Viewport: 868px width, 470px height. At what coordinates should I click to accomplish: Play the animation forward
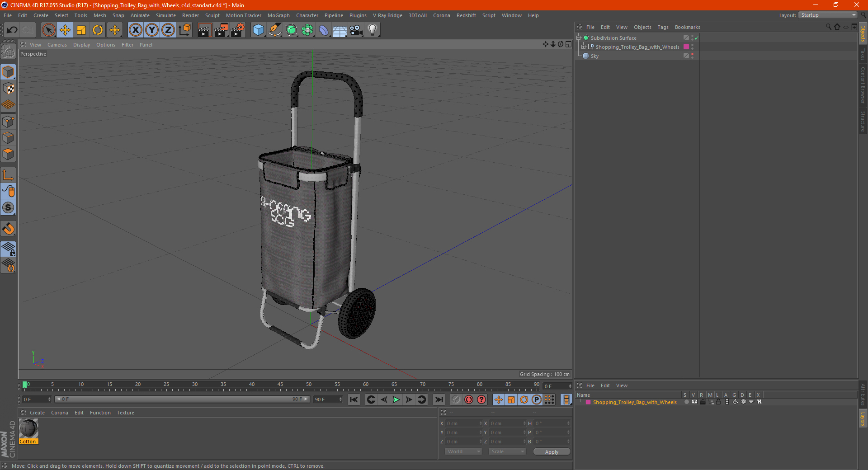tap(396, 399)
